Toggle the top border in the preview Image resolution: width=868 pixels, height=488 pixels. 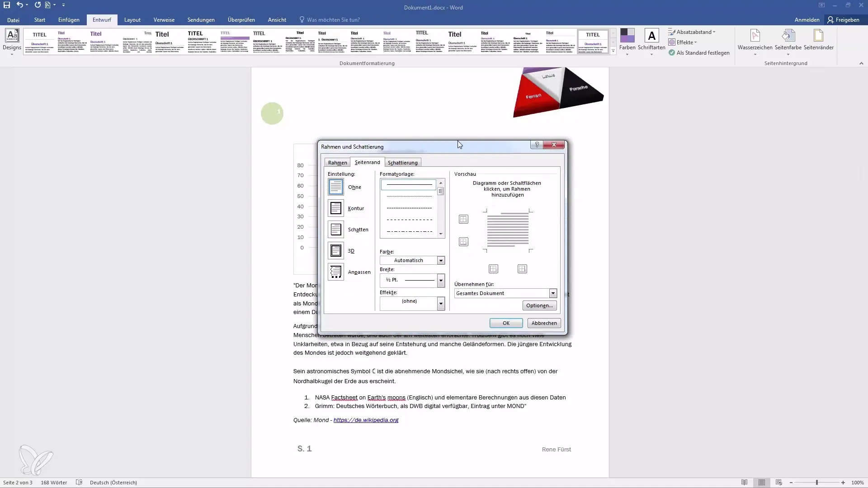tap(463, 219)
